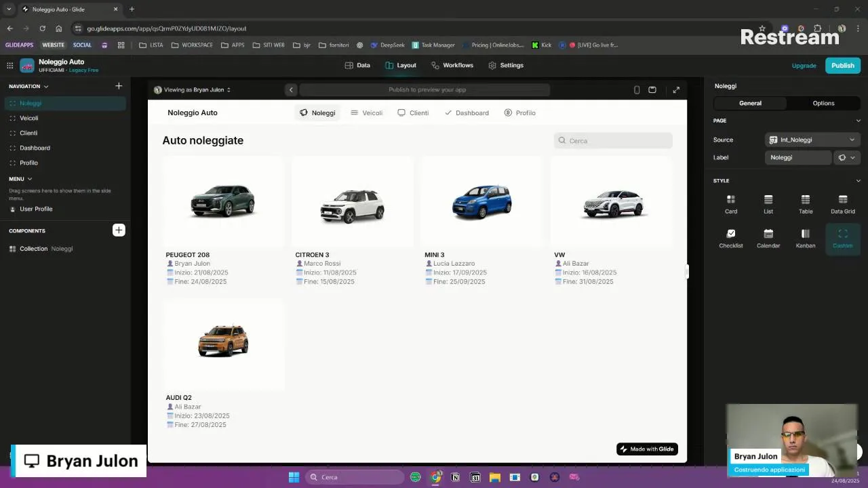This screenshot has width=868, height=488.
Task: Open Chrome from the taskbar
Action: coord(435,477)
